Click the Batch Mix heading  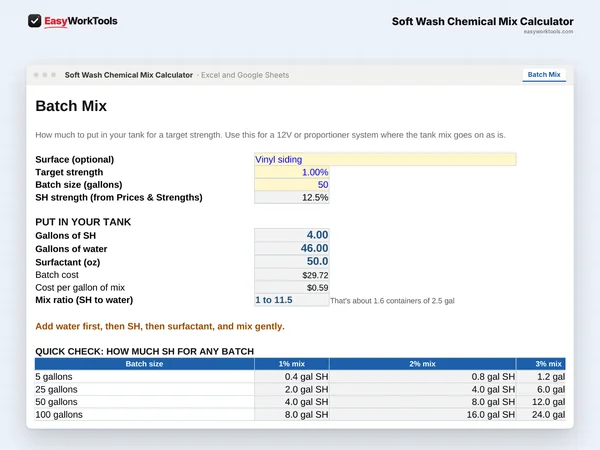pyautogui.click(x=71, y=106)
